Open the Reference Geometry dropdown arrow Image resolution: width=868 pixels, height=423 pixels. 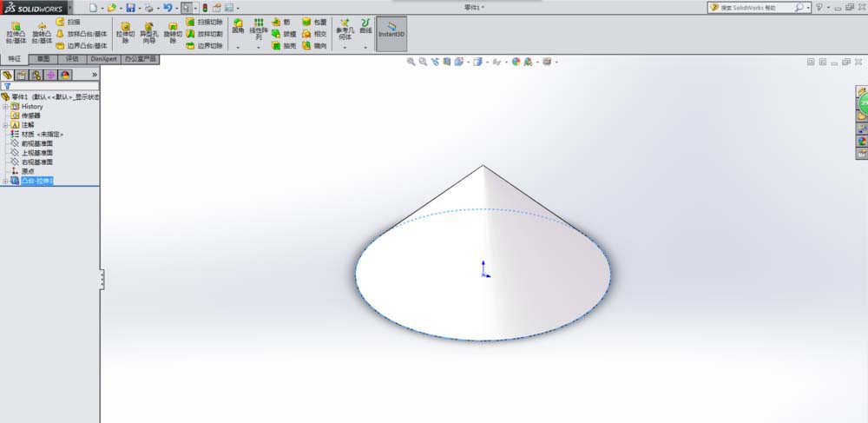(345, 48)
